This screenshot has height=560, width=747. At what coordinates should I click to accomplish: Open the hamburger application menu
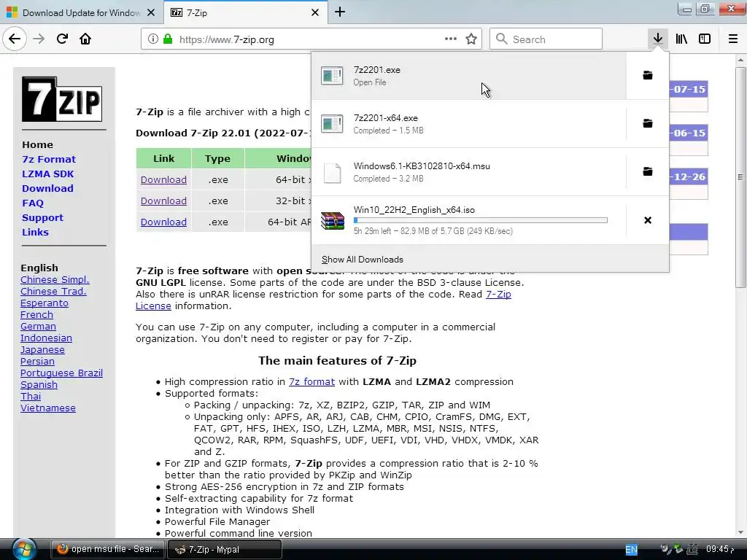(733, 39)
